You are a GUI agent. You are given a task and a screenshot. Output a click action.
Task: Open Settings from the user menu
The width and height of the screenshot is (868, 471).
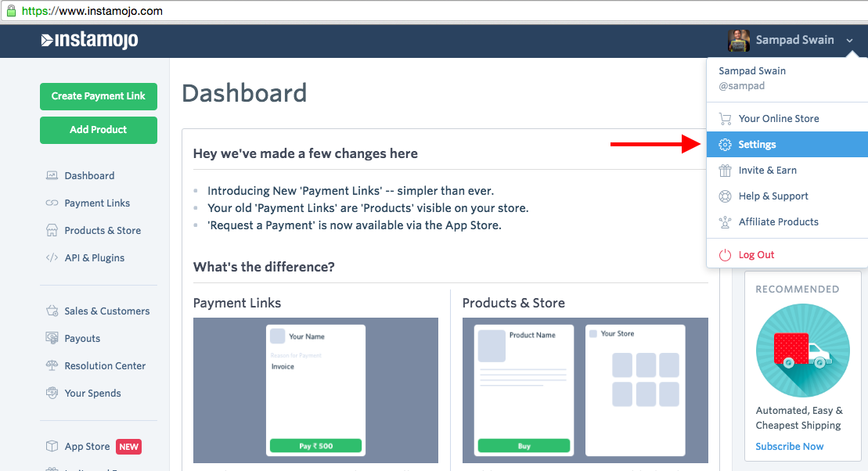click(x=757, y=145)
